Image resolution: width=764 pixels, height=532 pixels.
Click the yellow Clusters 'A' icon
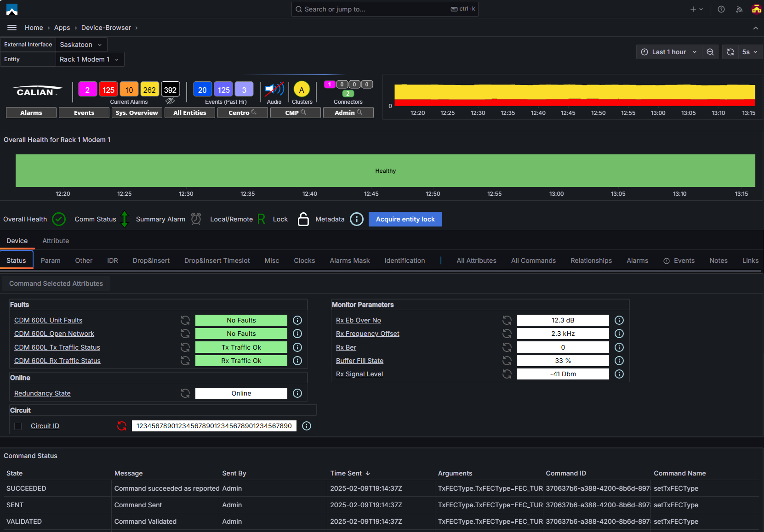[302, 90]
